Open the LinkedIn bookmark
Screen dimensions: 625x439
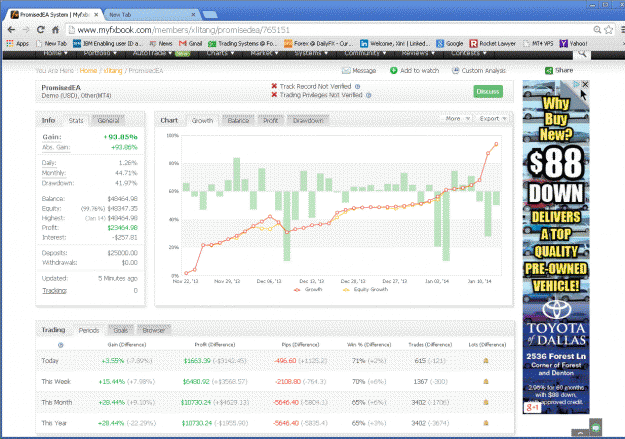[x=395, y=43]
